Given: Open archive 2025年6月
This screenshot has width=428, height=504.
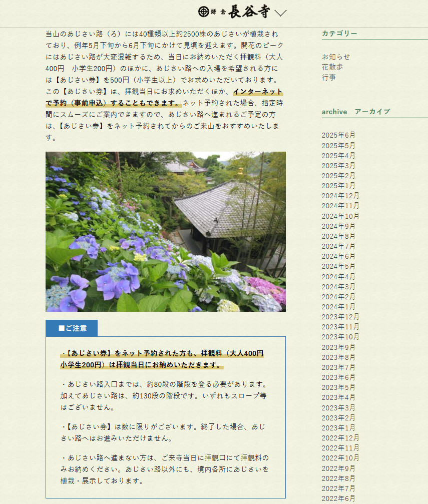Looking at the screenshot, I should click(x=338, y=135).
